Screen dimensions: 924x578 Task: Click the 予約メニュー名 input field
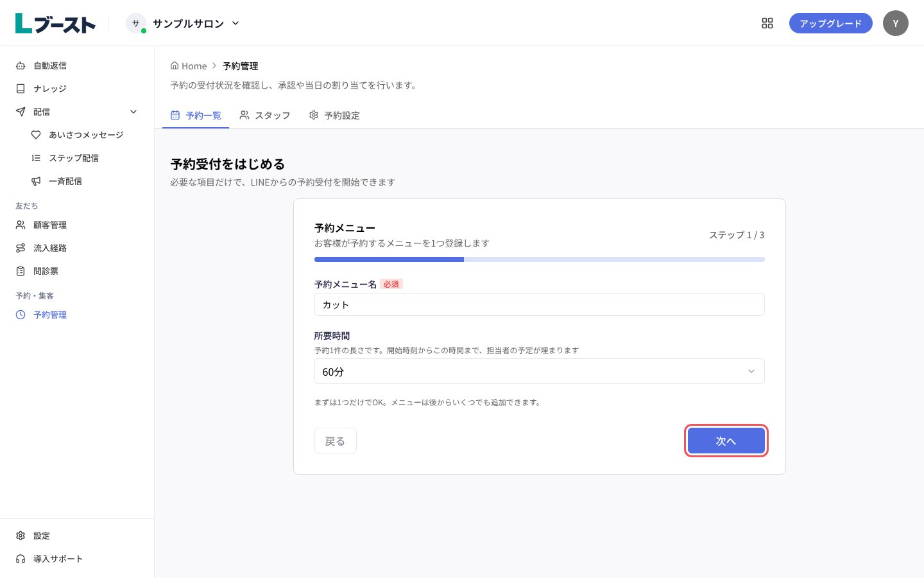click(539, 304)
